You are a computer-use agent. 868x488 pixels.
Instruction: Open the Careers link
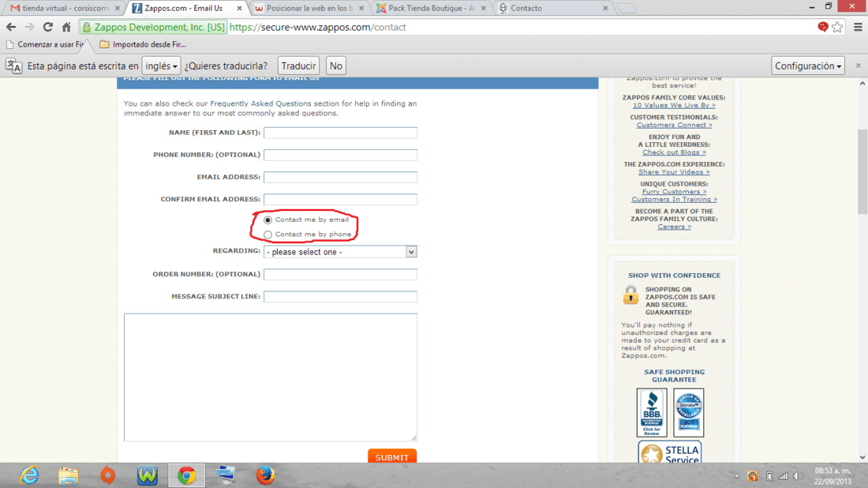coord(674,227)
